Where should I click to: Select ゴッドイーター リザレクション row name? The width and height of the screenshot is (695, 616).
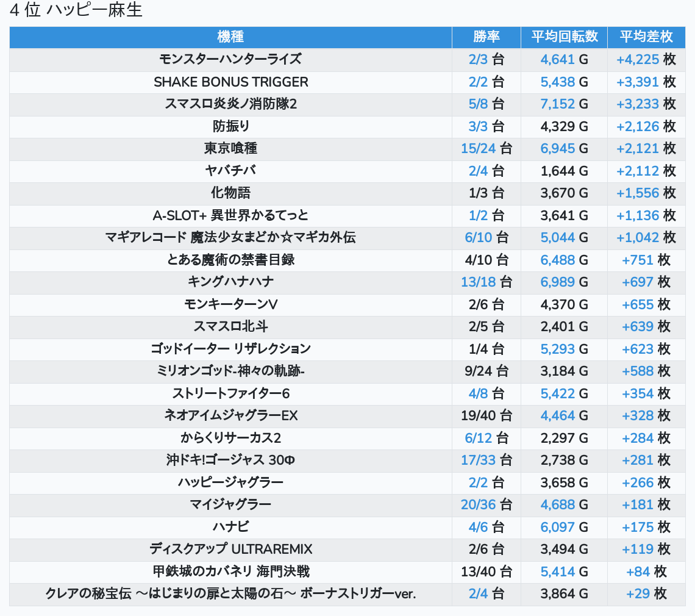230,349
